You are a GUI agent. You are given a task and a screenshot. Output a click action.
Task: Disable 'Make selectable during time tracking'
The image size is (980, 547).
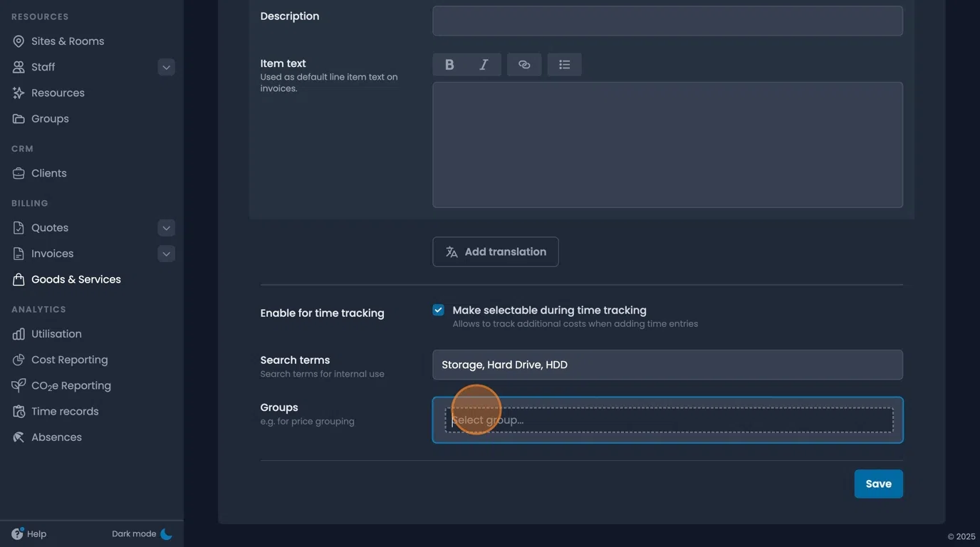click(x=437, y=309)
